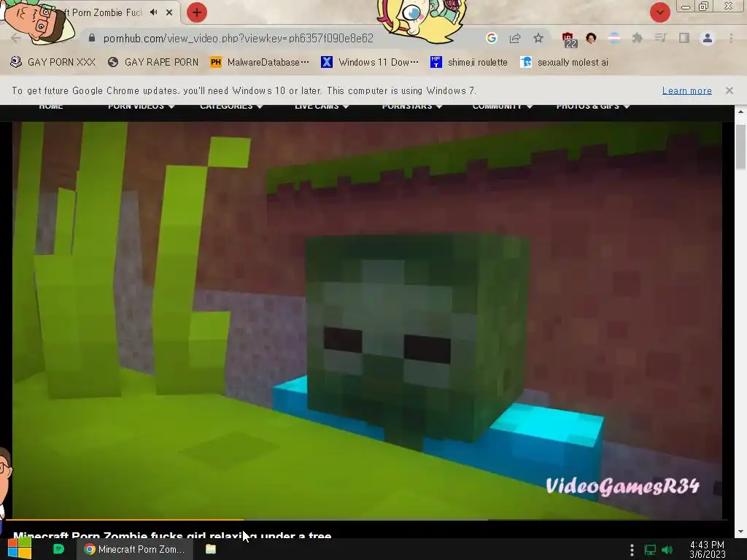The image size is (747, 560).
Task: Mute the tab using its speaker icon
Action: pos(153,12)
